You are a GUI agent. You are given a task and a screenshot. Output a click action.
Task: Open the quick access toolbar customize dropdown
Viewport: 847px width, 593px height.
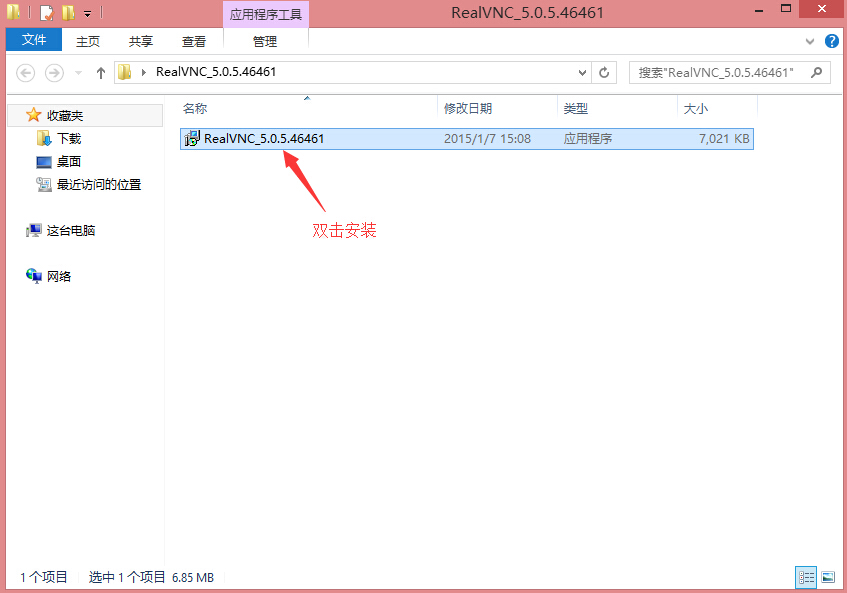point(87,14)
